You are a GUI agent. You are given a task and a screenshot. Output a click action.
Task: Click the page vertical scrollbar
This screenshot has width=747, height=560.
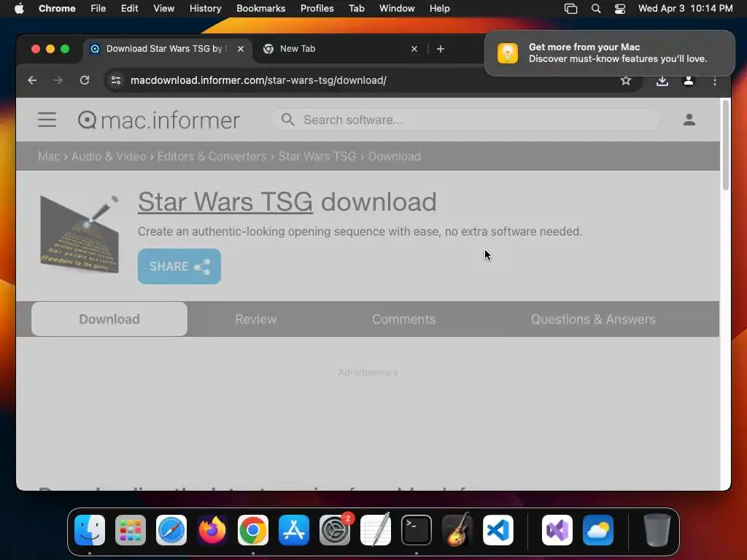click(x=726, y=145)
